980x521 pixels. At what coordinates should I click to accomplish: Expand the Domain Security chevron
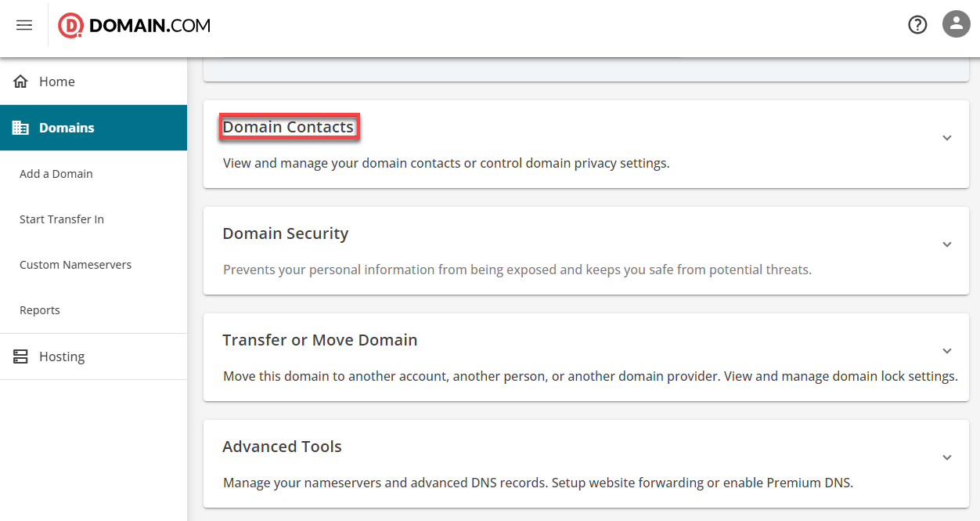(x=947, y=244)
